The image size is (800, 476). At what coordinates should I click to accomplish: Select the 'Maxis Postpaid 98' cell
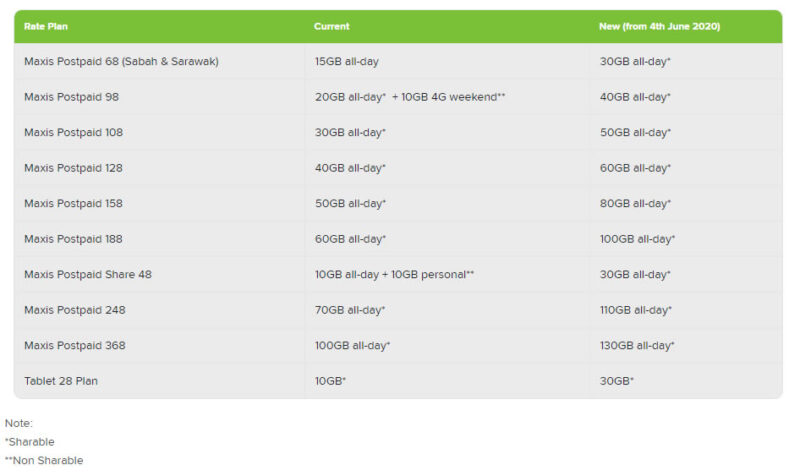(x=71, y=97)
